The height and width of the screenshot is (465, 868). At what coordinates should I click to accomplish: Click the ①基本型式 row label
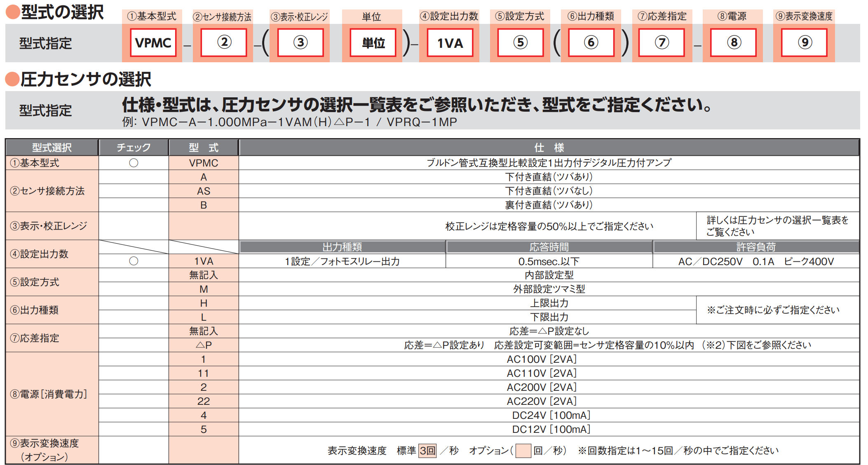(x=52, y=163)
